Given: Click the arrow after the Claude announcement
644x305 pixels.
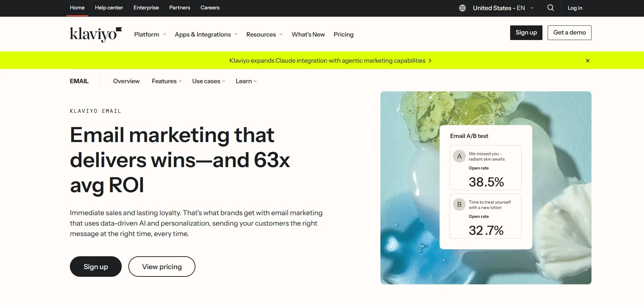Looking at the screenshot, I should pos(430,61).
